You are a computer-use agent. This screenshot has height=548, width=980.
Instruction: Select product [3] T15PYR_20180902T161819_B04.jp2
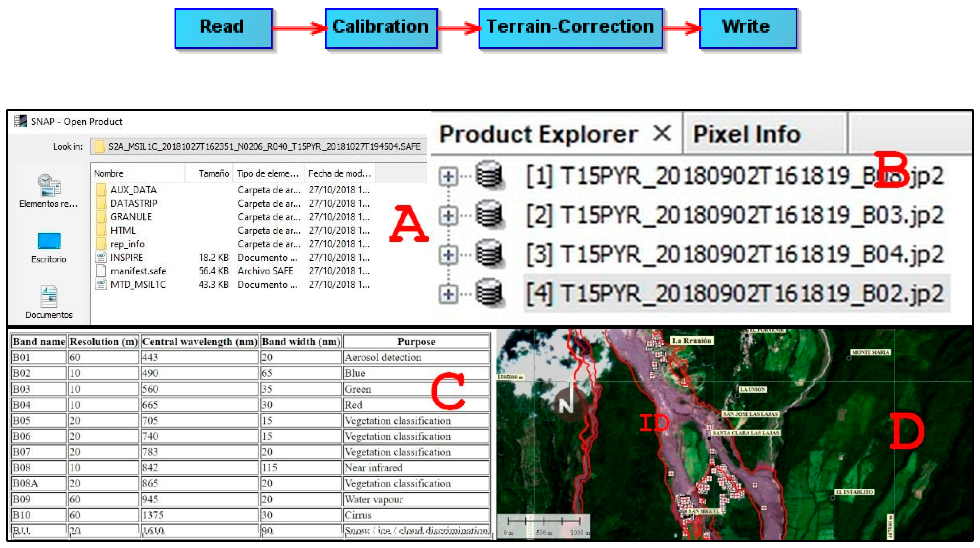pyautogui.click(x=735, y=255)
